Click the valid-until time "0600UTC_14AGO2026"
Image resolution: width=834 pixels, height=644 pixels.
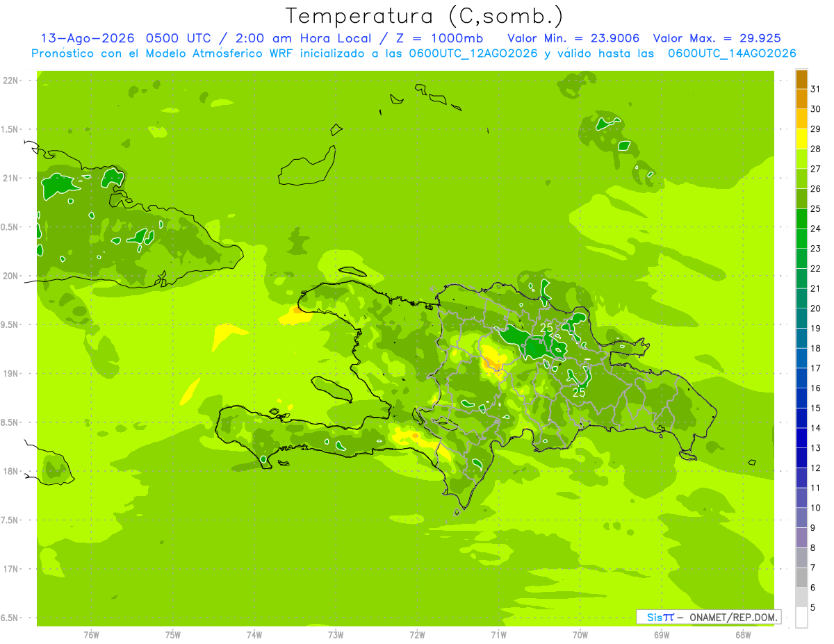(x=732, y=53)
